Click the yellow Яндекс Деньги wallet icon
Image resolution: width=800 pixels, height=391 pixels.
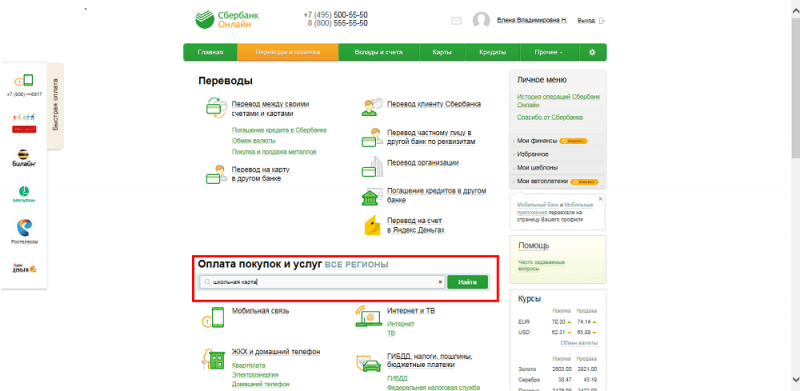click(372, 225)
